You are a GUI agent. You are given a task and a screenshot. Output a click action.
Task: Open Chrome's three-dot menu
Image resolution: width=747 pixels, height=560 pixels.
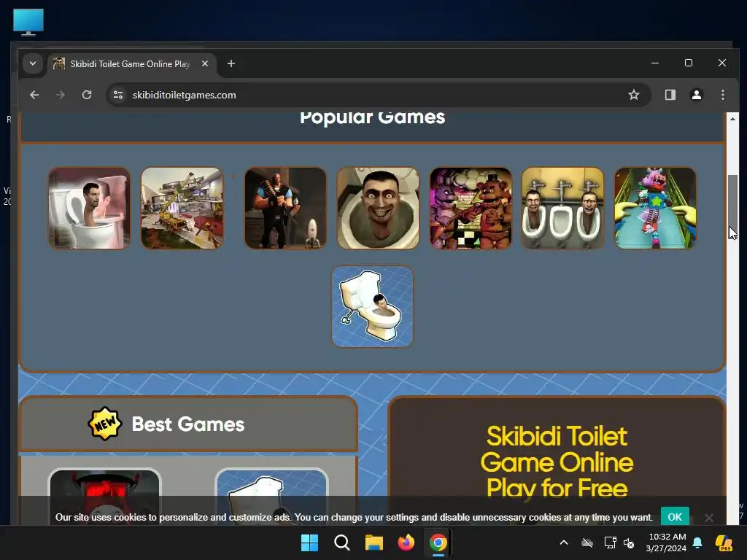(x=723, y=95)
